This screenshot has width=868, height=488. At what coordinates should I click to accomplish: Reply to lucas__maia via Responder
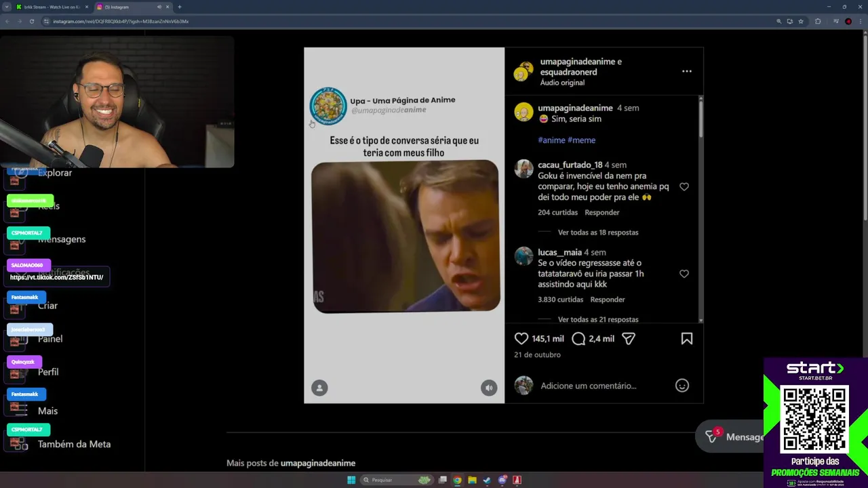pos(608,300)
